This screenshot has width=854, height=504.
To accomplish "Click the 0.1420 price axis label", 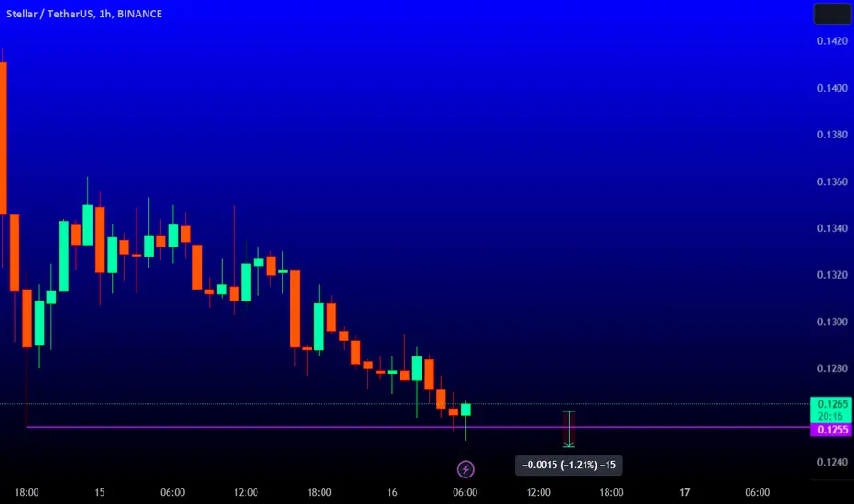I will (832, 41).
